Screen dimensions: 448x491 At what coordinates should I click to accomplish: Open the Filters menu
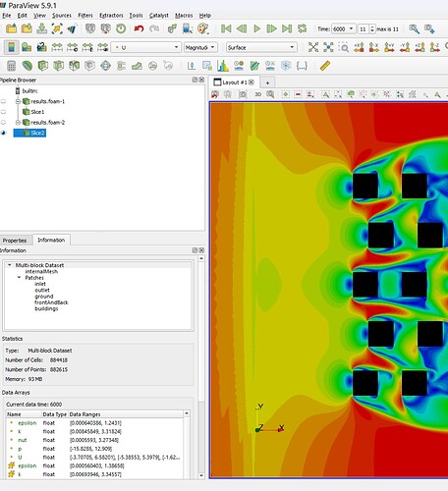click(x=85, y=16)
